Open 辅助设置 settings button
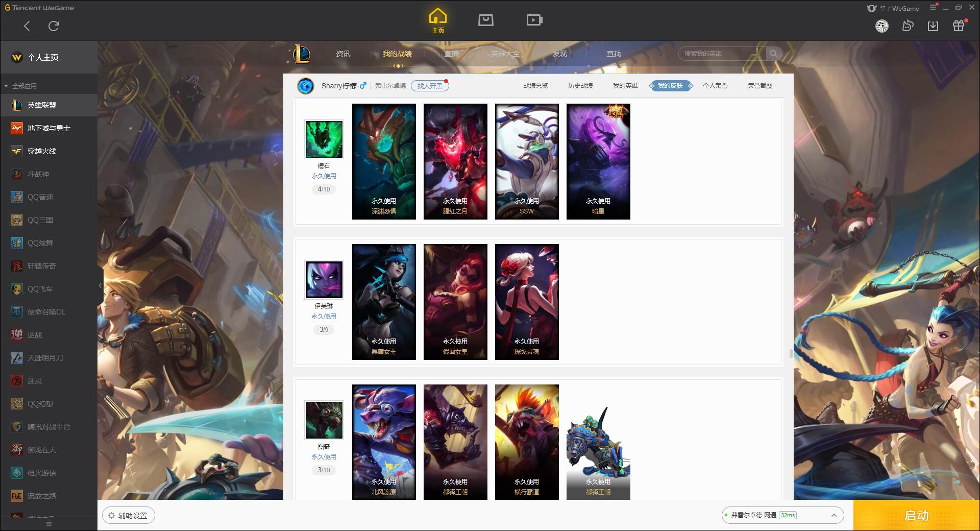The height and width of the screenshot is (531, 980). [129, 516]
